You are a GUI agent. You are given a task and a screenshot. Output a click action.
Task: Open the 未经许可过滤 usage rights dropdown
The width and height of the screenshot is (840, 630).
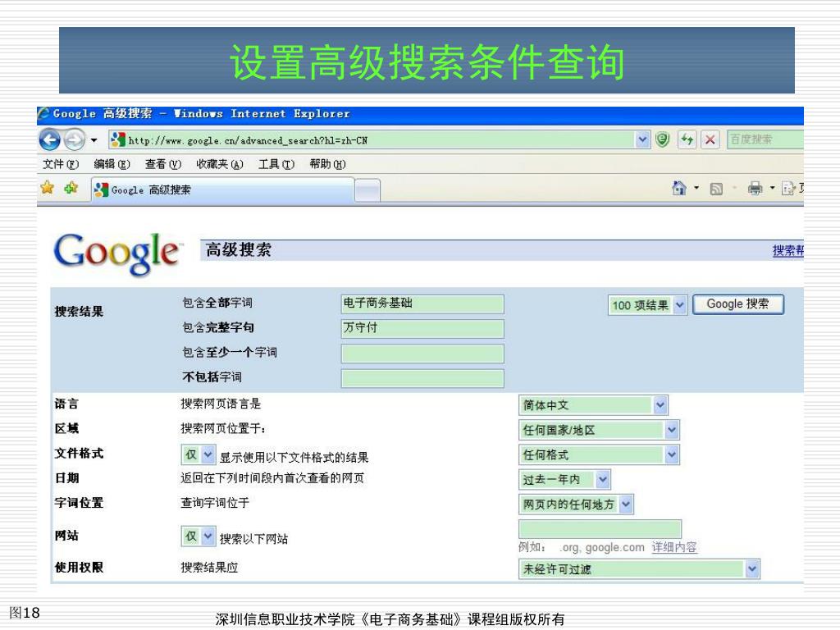pyautogui.click(x=639, y=569)
